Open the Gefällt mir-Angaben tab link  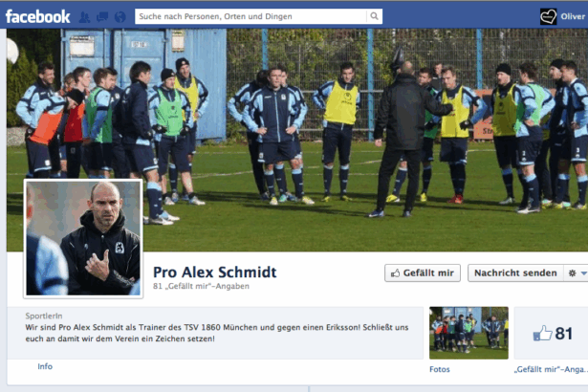(x=551, y=369)
